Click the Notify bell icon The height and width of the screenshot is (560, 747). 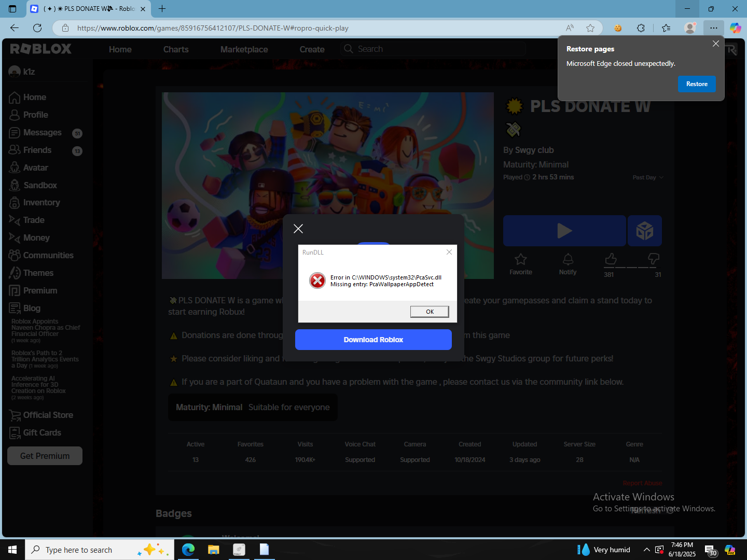click(x=568, y=259)
